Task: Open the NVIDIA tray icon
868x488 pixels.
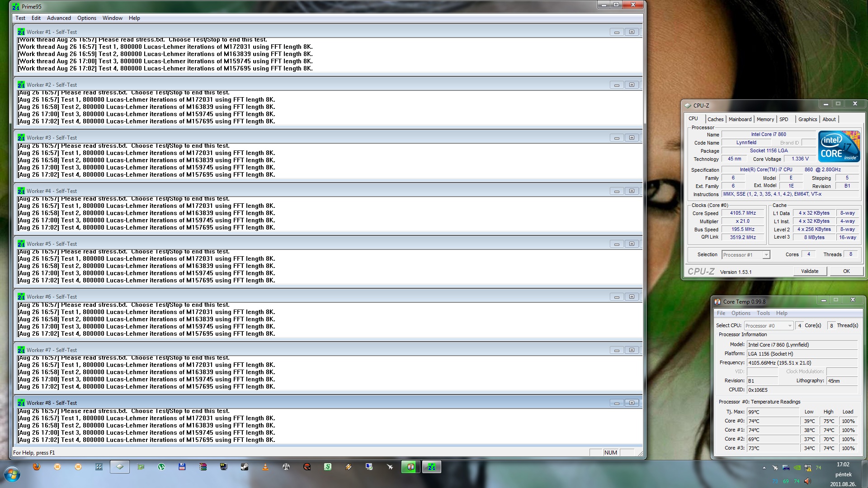Action: pos(797,468)
